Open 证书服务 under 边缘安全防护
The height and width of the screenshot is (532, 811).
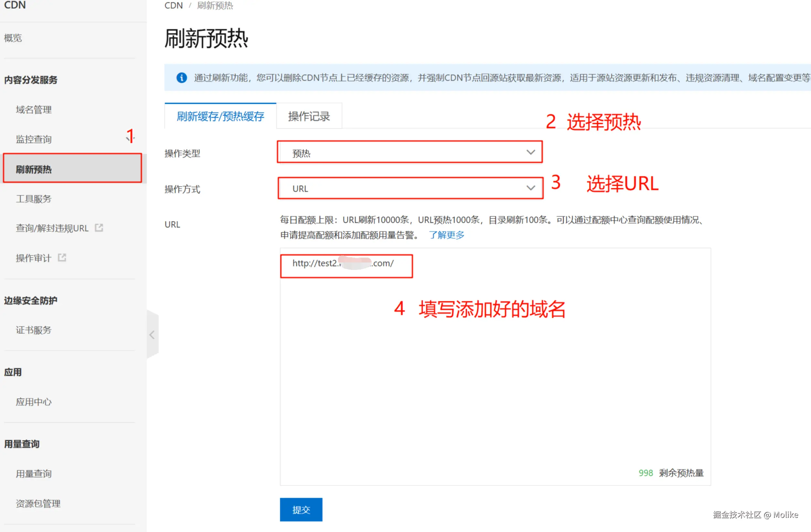point(34,330)
